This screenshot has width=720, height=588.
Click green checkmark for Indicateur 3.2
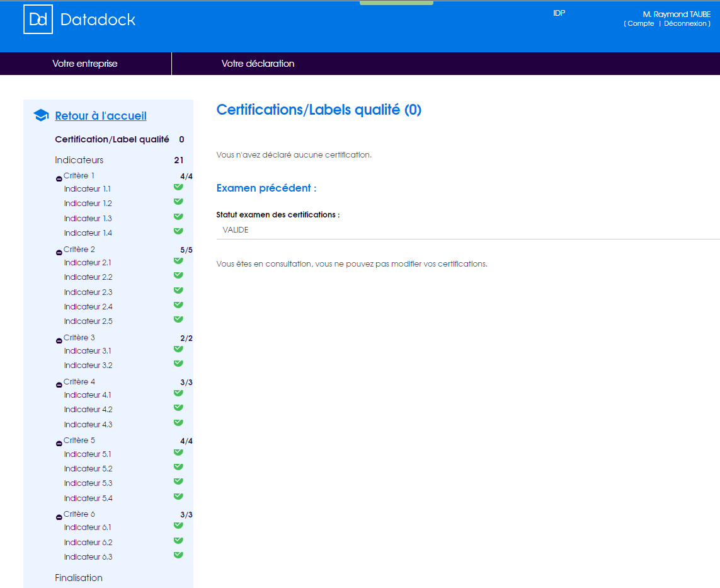(x=178, y=364)
